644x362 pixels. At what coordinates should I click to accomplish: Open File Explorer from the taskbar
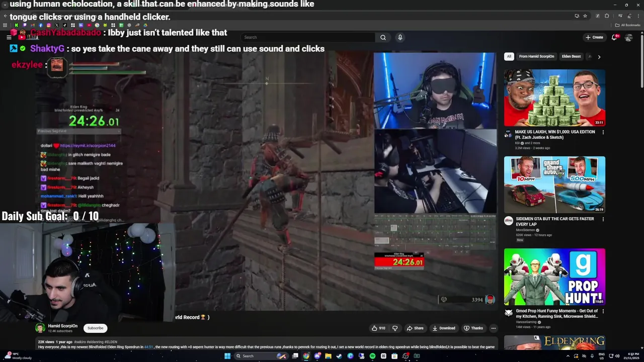coord(328,356)
